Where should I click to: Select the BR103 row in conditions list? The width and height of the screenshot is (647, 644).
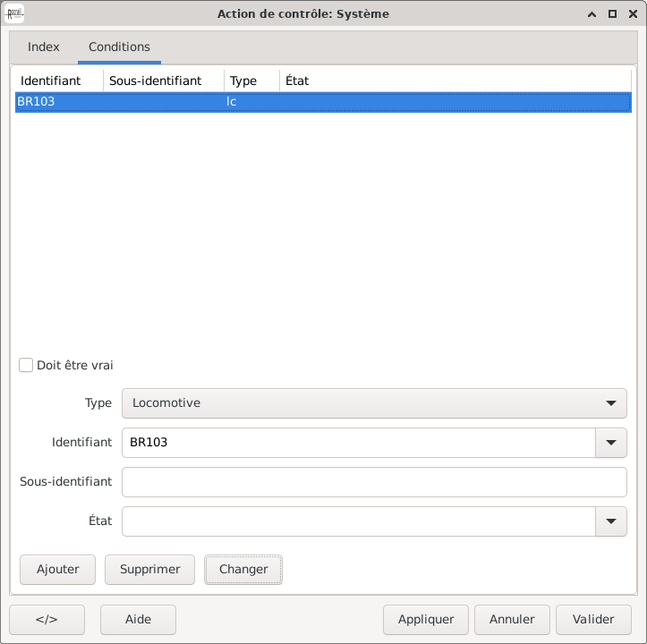coord(322,102)
